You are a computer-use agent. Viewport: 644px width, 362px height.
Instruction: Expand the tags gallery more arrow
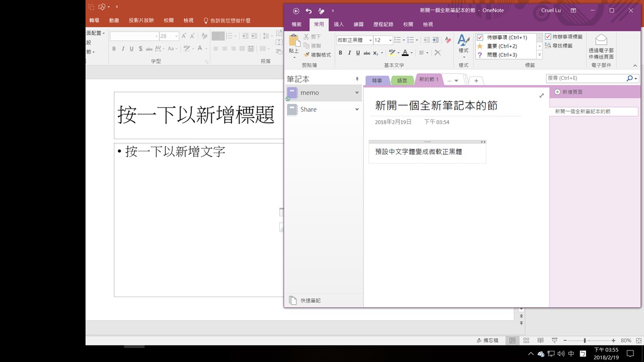[539, 55]
